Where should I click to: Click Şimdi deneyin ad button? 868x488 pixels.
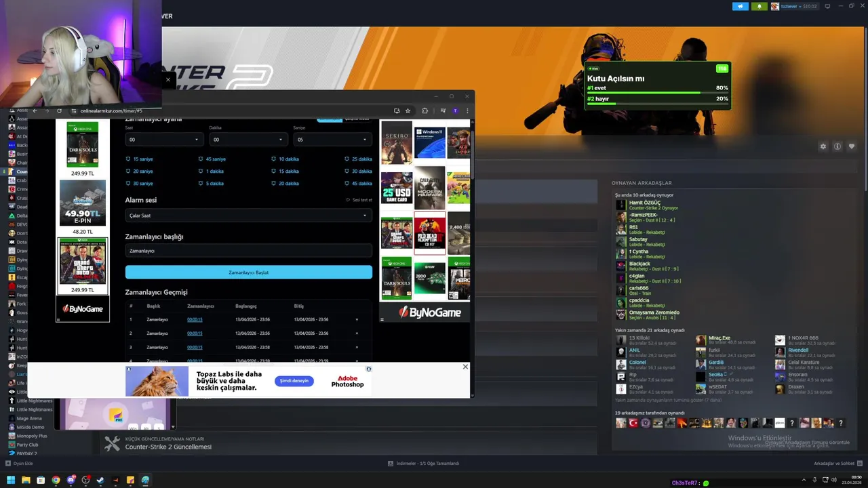(x=294, y=381)
